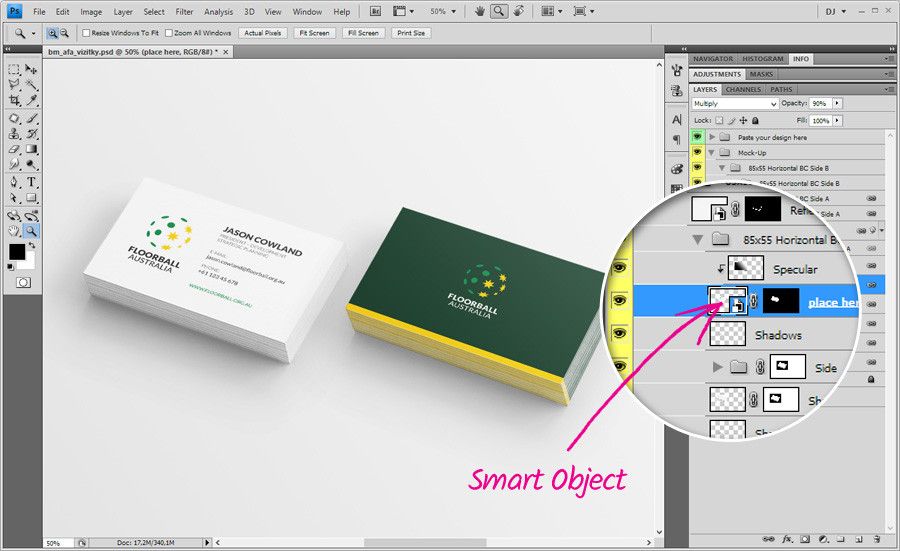900x551 pixels.
Task: Select the Pen tool
Action: [x=14, y=183]
